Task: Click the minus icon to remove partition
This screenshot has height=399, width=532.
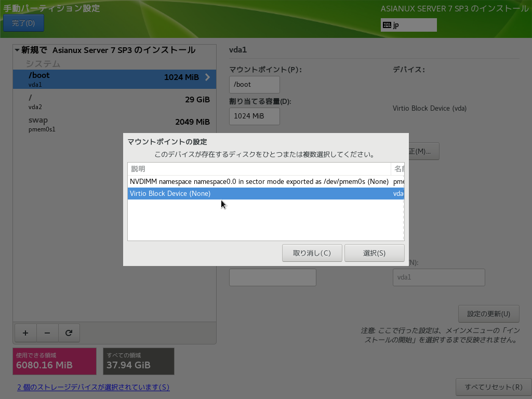Action: point(47,333)
